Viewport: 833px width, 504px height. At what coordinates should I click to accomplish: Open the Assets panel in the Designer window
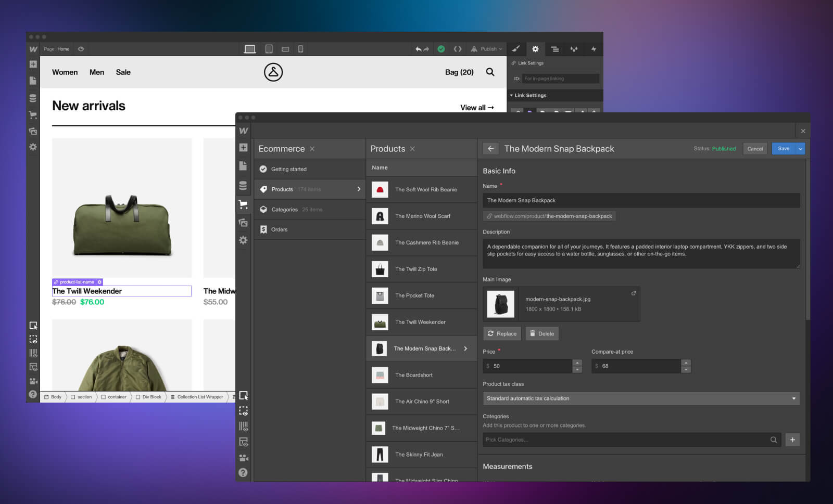(x=33, y=131)
